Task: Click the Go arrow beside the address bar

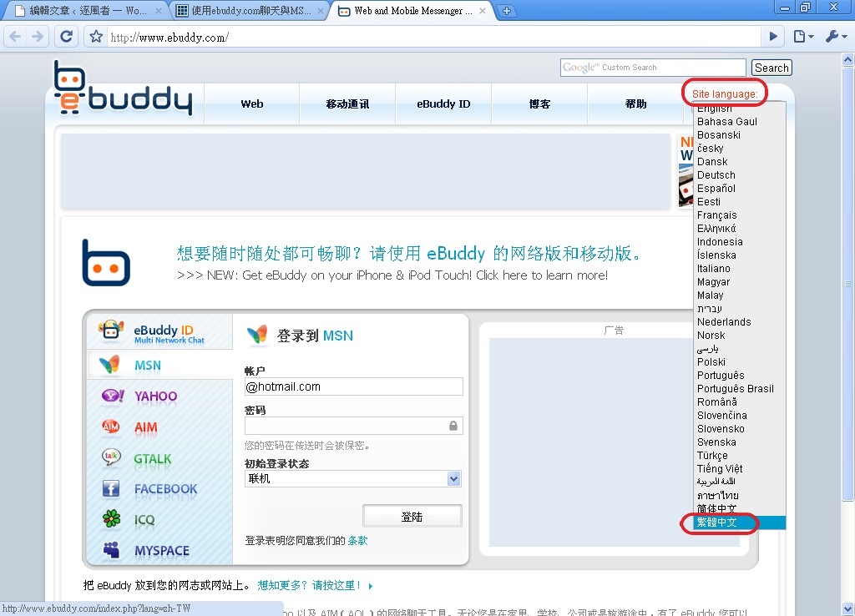Action: pos(773,37)
